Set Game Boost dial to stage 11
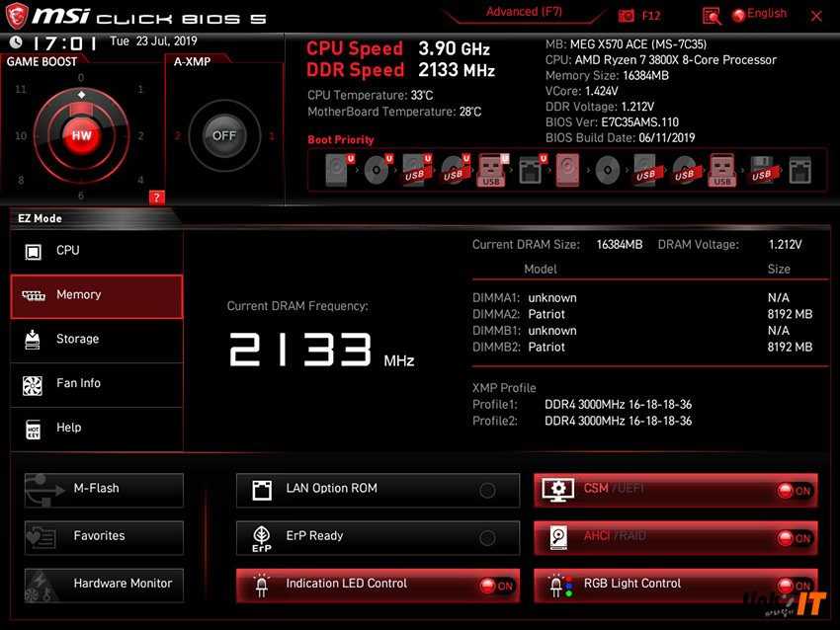The image size is (840, 630). (x=21, y=90)
